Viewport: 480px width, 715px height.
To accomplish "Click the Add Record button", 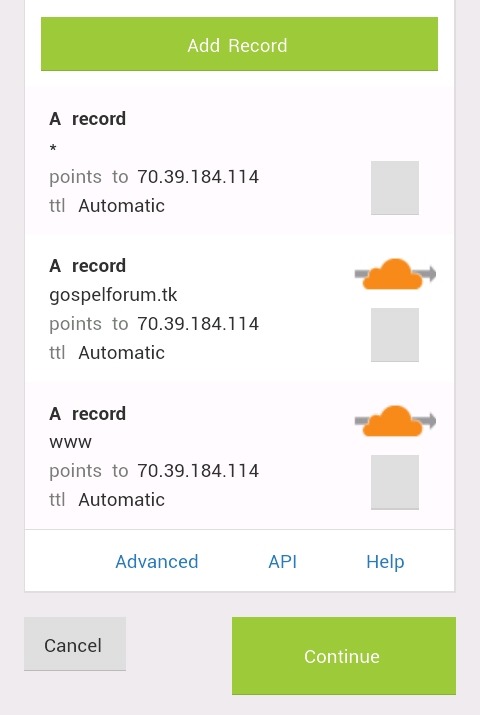I will (239, 44).
